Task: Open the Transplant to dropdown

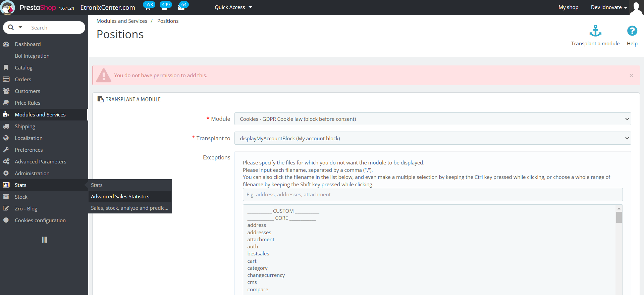Action: [432, 138]
